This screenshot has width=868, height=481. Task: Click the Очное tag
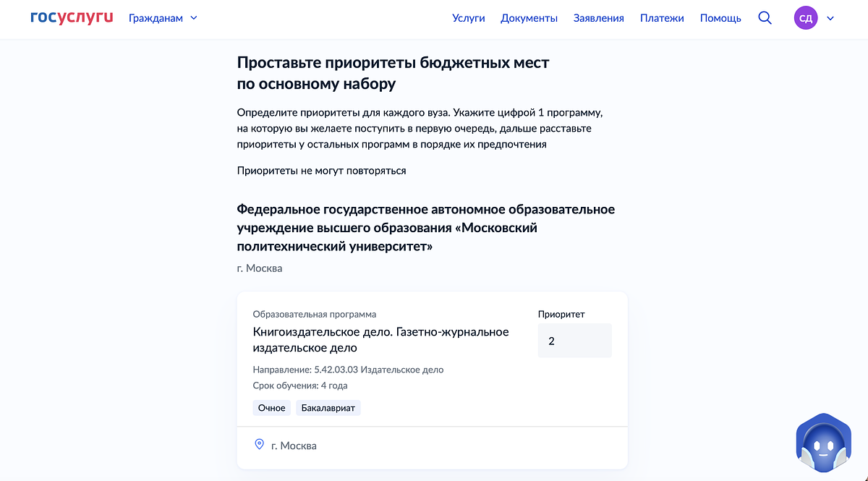272,408
